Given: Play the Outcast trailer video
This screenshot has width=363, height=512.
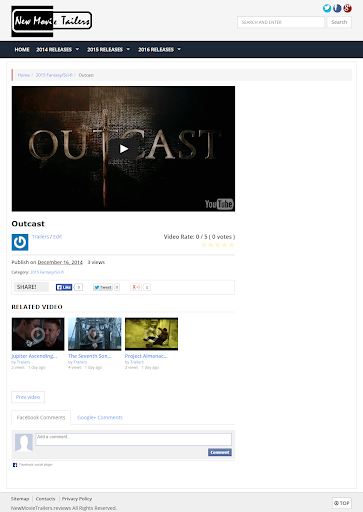Looking at the screenshot, I should 124,149.
